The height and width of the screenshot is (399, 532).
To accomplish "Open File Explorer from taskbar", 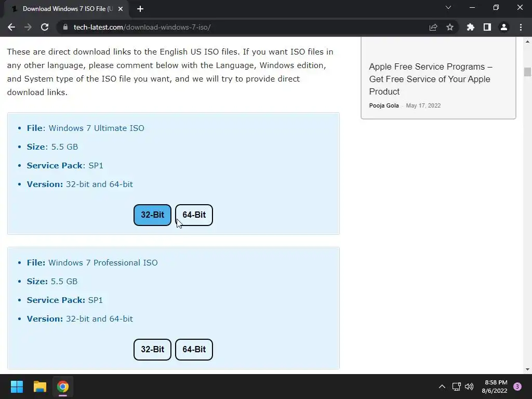I will 39,387.
